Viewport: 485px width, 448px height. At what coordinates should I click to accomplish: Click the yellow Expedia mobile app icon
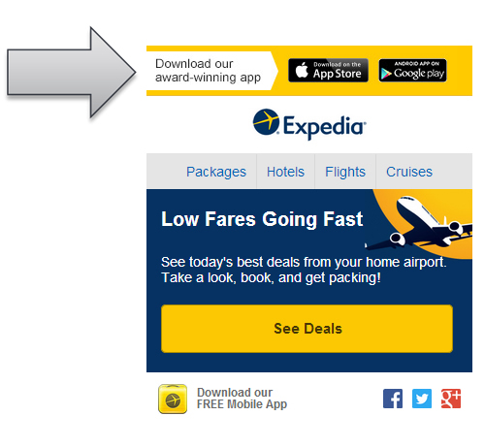click(173, 399)
